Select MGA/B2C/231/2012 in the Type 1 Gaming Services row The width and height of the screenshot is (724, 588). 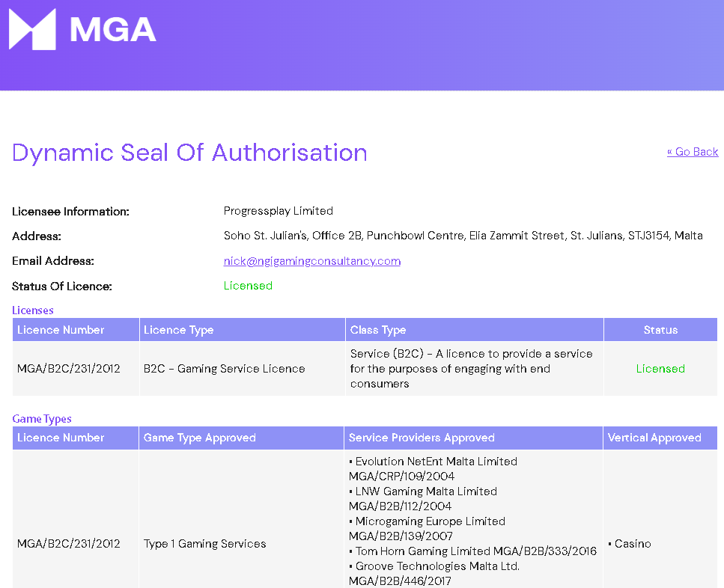pos(69,544)
